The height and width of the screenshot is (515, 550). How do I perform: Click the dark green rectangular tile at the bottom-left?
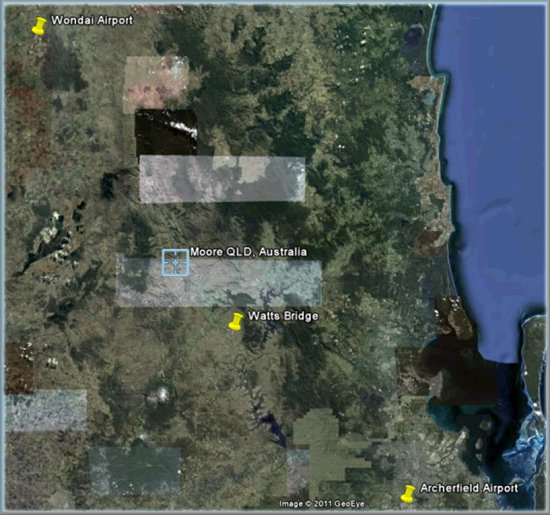pos(135,471)
